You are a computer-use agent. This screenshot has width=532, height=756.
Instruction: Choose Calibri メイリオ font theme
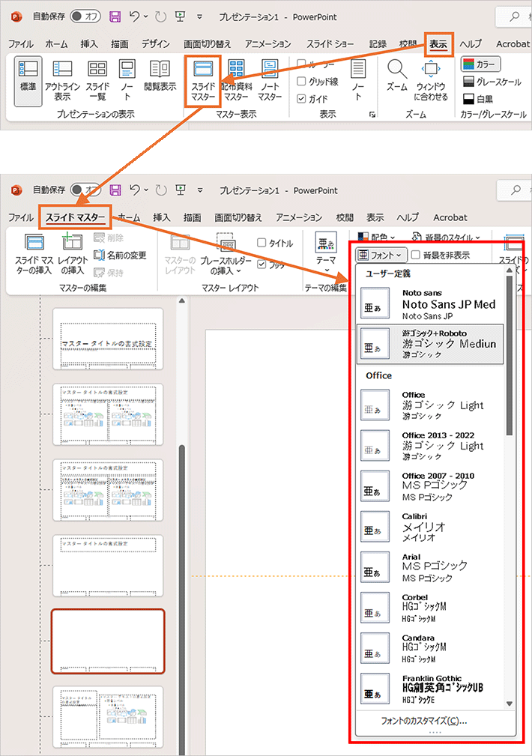(432, 527)
